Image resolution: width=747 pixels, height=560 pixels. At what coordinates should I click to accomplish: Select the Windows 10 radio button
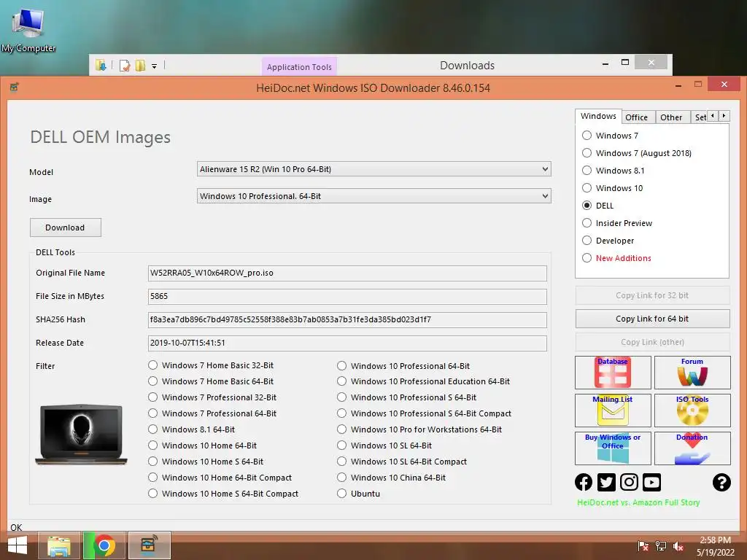587,188
